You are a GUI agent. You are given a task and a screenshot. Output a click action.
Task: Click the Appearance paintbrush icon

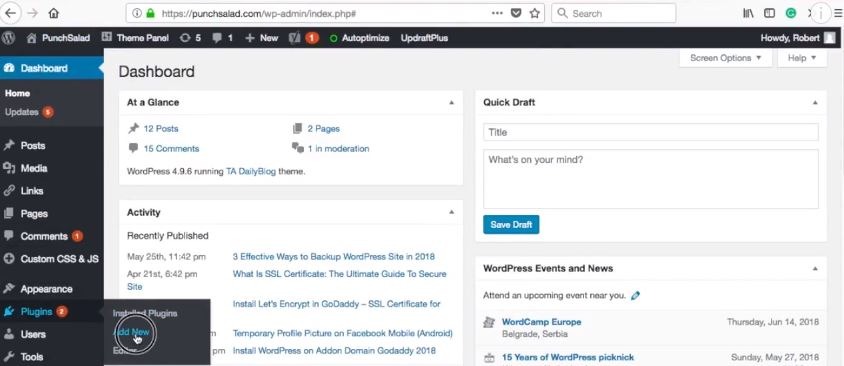coord(9,288)
